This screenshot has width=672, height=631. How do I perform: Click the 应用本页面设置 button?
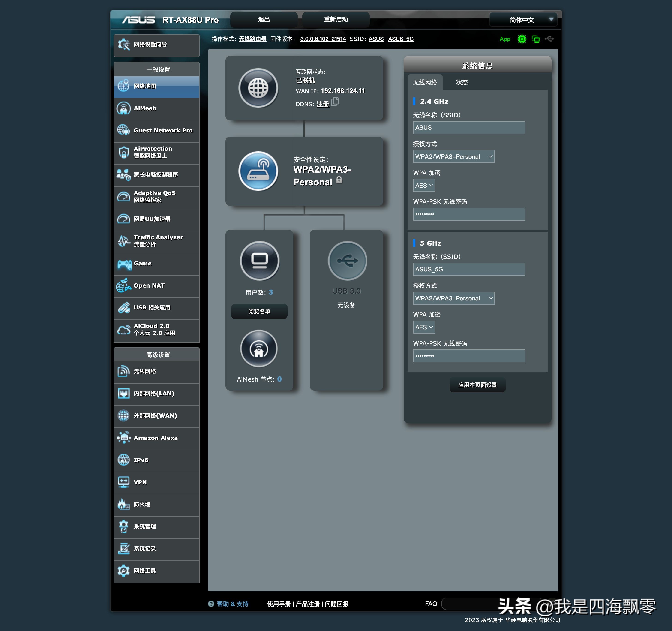[477, 385]
